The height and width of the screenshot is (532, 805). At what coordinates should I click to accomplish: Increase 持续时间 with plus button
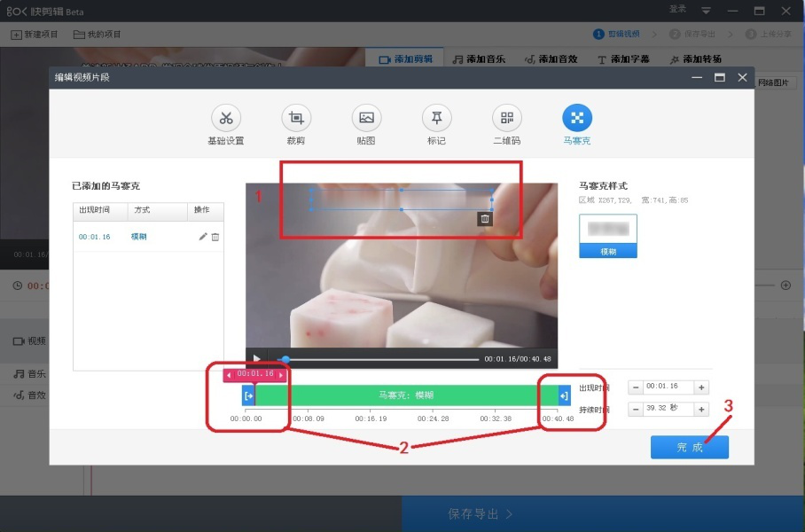(701, 410)
